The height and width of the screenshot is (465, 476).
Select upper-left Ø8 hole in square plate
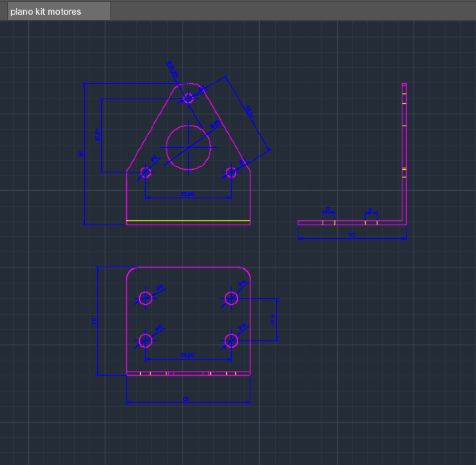[x=145, y=298]
